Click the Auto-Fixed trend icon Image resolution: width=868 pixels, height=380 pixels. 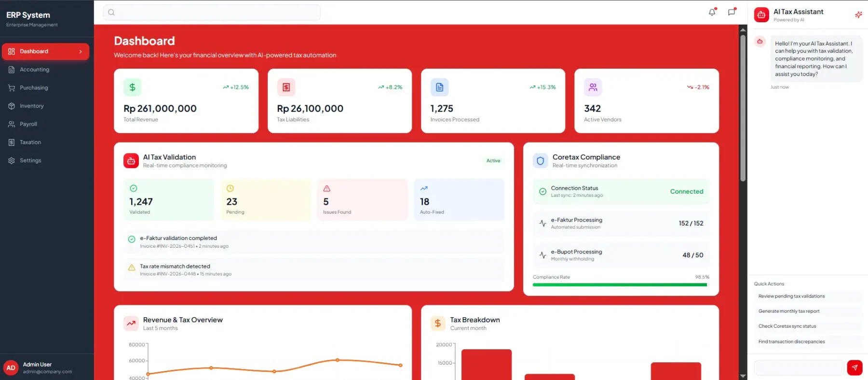[x=424, y=188]
